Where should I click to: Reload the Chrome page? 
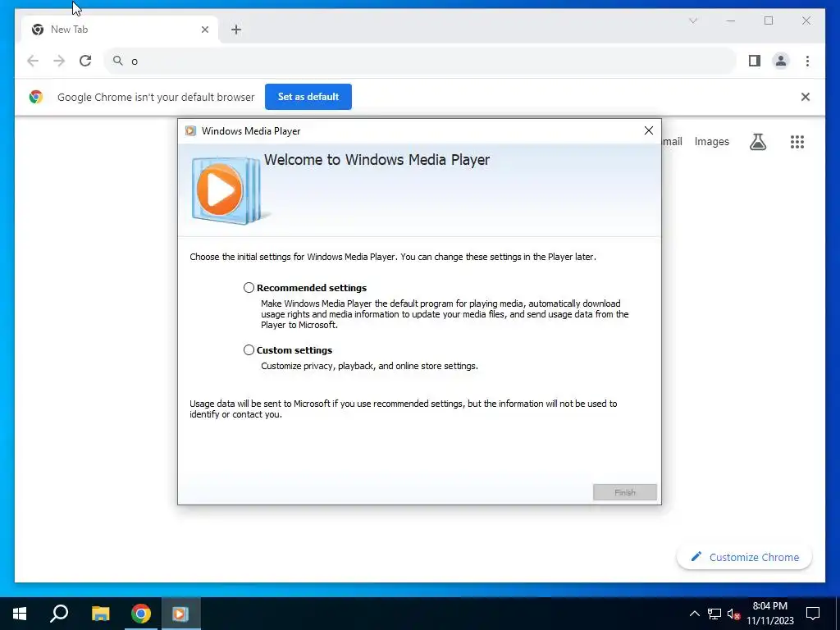click(85, 61)
